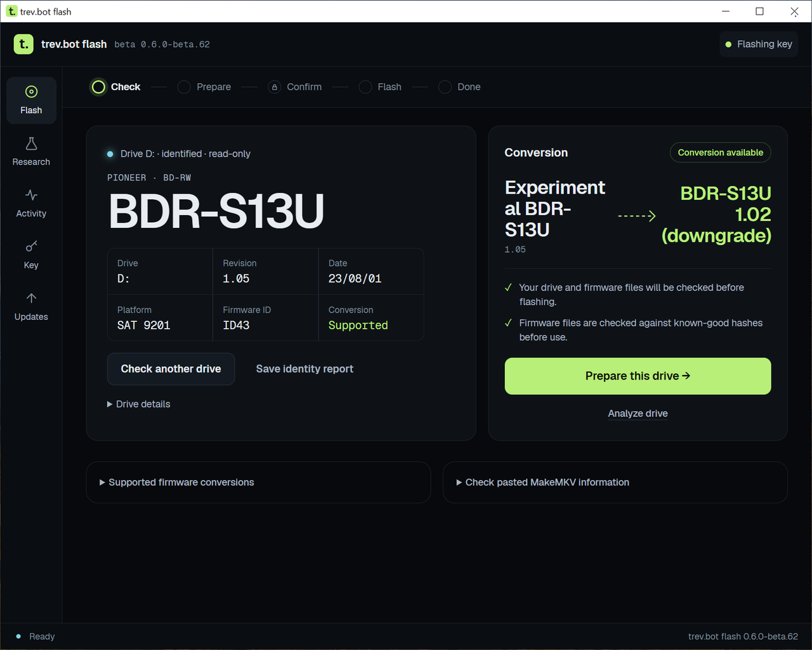The height and width of the screenshot is (650, 812).
Task: Click the Conversion available badge
Action: 720,152
